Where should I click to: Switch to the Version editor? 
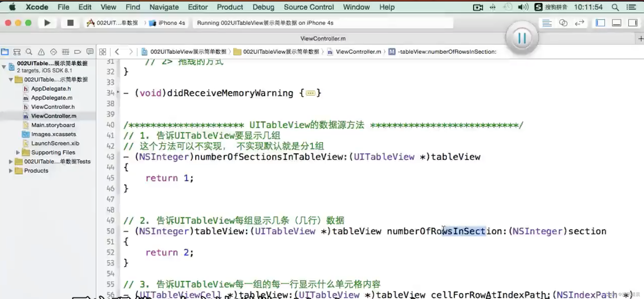point(579,23)
